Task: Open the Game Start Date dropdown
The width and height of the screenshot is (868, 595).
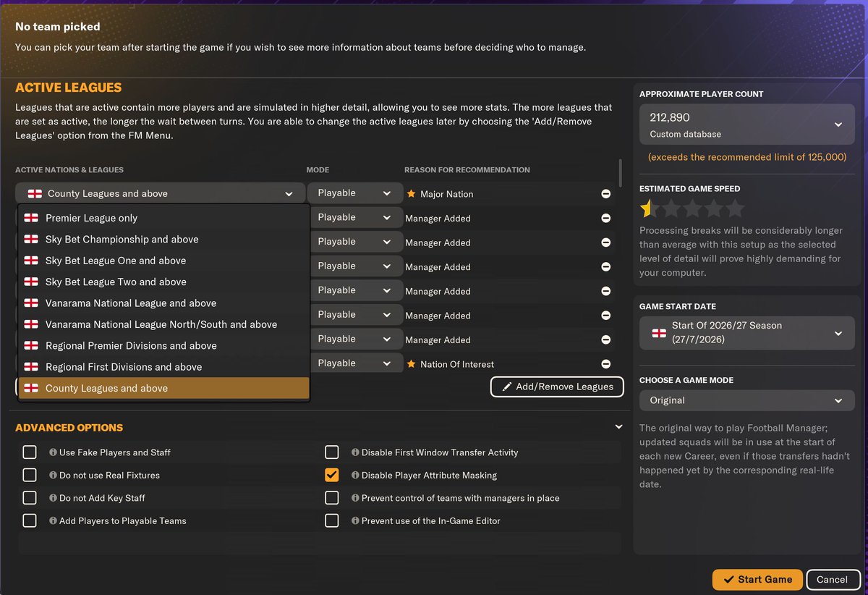Action: pyautogui.click(x=746, y=334)
